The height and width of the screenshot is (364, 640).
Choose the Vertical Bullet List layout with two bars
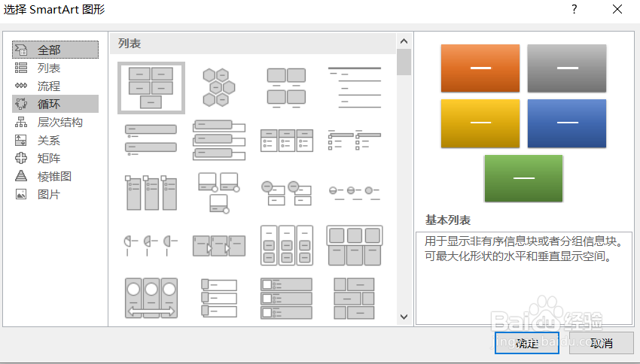pyautogui.click(x=151, y=140)
